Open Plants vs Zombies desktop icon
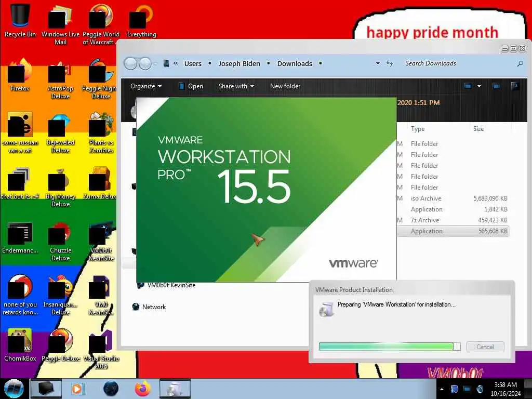 click(101, 132)
